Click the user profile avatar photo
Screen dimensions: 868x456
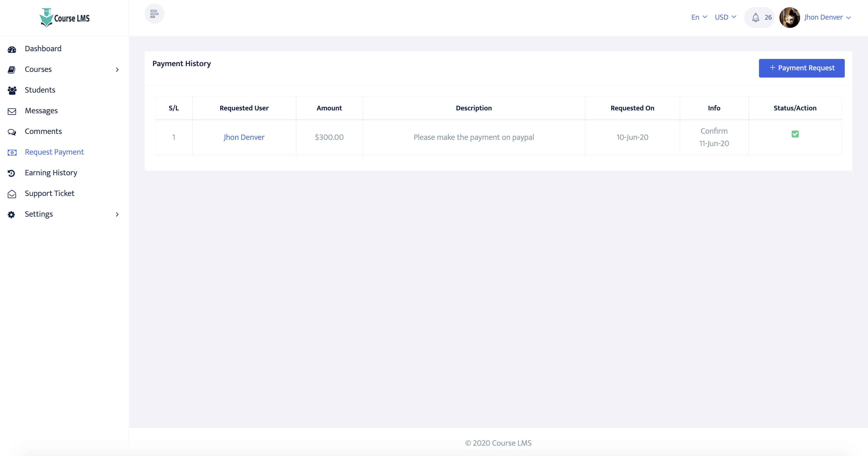tap(789, 18)
